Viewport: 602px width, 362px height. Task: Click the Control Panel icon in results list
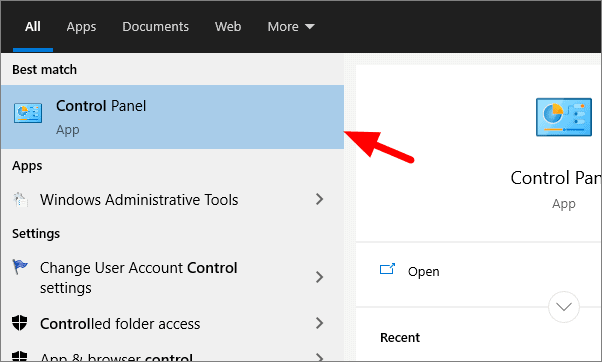[x=28, y=113]
